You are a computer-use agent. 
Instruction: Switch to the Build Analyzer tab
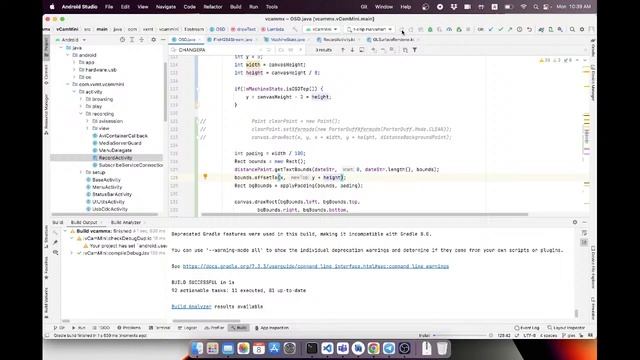(x=126, y=222)
